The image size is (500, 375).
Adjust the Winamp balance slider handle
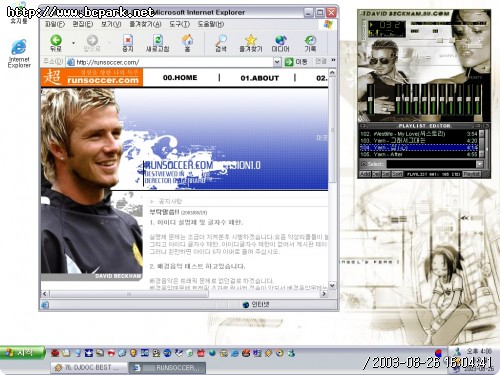coord(451,40)
